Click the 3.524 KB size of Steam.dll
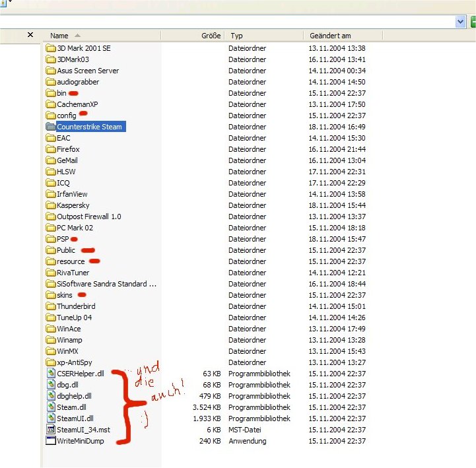This screenshot has width=476, height=468. [x=207, y=407]
